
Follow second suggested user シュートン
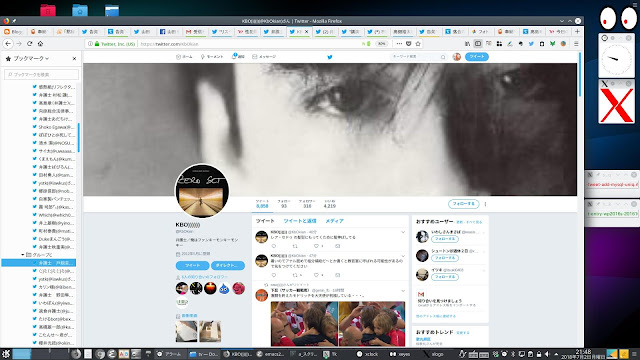click(x=445, y=258)
